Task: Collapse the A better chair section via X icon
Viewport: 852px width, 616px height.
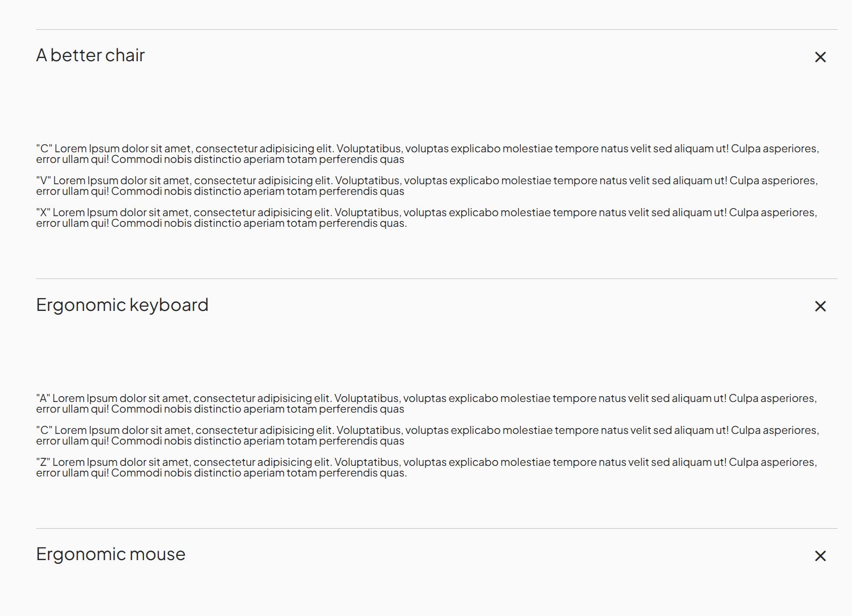Action: (x=820, y=57)
